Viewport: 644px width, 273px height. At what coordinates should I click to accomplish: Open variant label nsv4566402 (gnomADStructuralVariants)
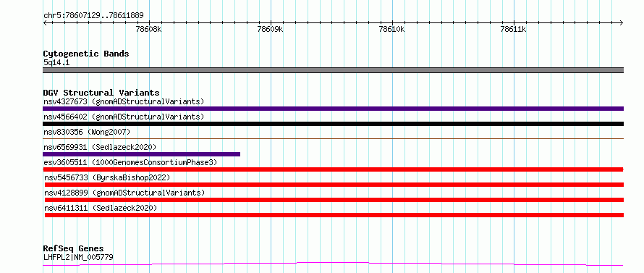click(x=124, y=117)
